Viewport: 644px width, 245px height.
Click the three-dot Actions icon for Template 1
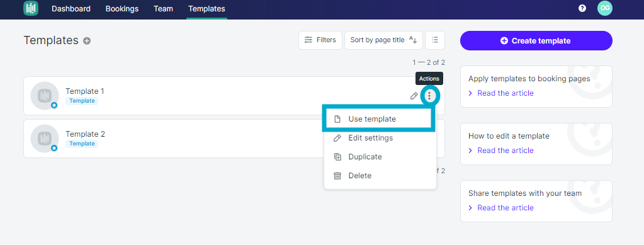click(429, 96)
